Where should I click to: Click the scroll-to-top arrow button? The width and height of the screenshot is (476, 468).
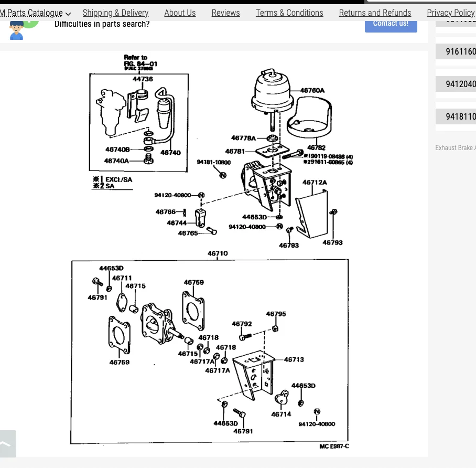coord(8,444)
